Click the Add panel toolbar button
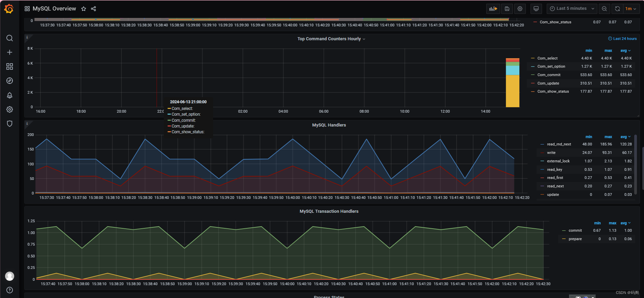This screenshot has height=298, width=644. (x=493, y=9)
